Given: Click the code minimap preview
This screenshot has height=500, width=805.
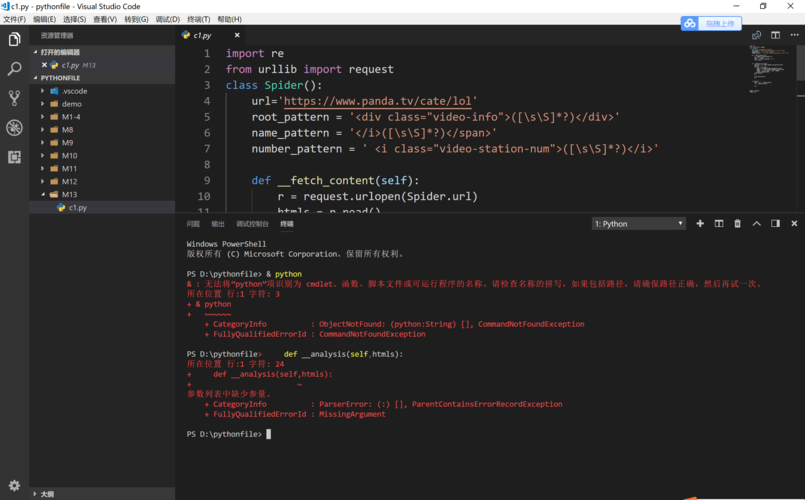Looking at the screenshot, I should (x=770, y=69).
